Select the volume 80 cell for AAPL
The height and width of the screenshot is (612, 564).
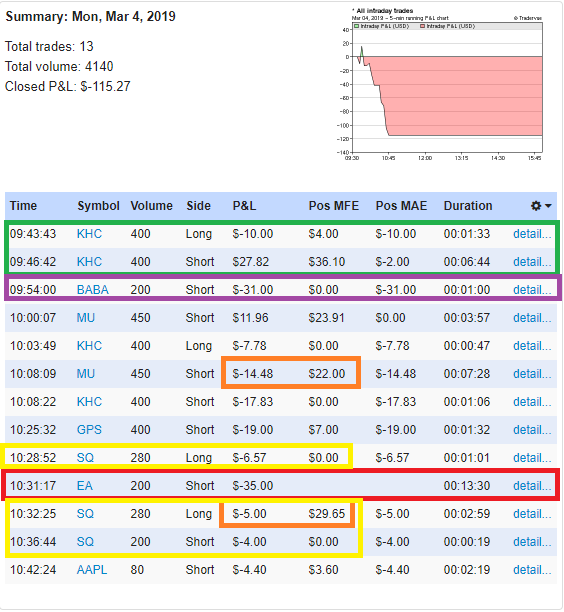pyautogui.click(x=137, y=570)
